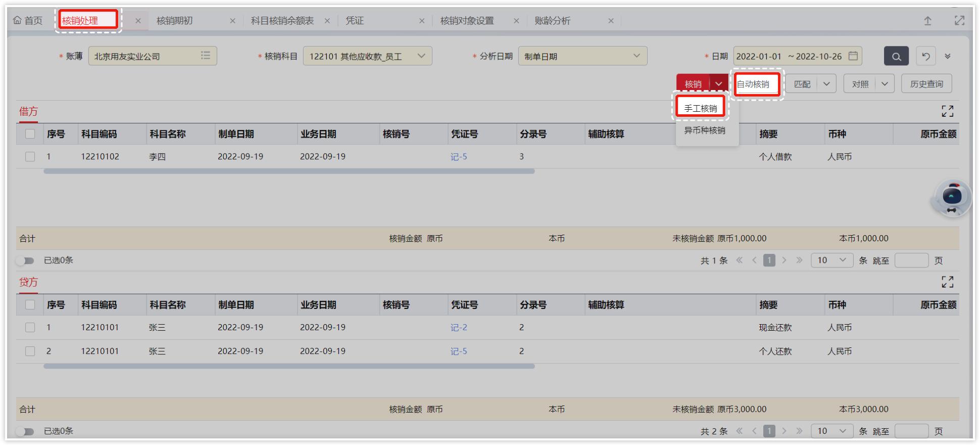Open the date range calendar icon
The width and height of the screenshot is (980, 446).
click(853, 56)
